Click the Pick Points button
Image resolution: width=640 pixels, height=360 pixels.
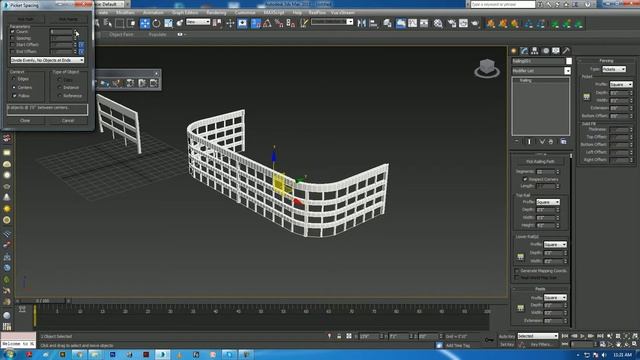[68, 19]
